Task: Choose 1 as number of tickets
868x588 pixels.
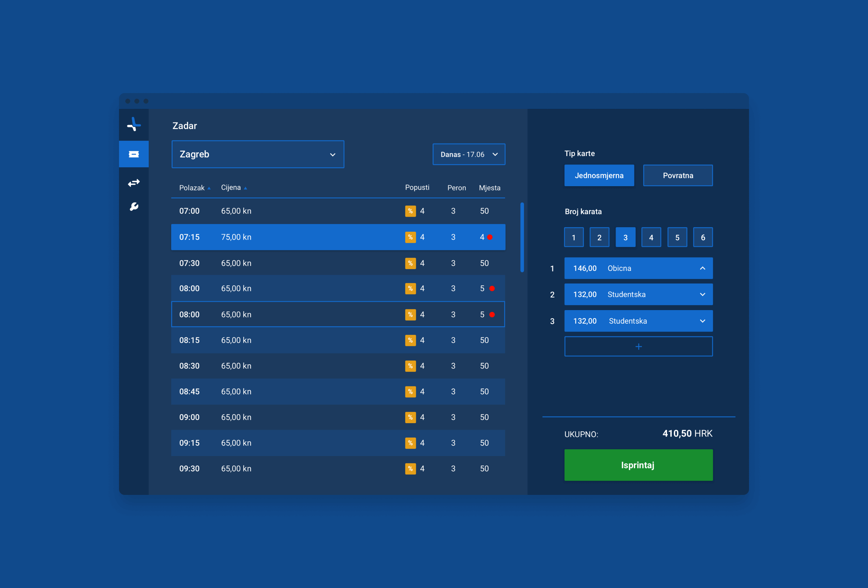Action: coord(574,238)
